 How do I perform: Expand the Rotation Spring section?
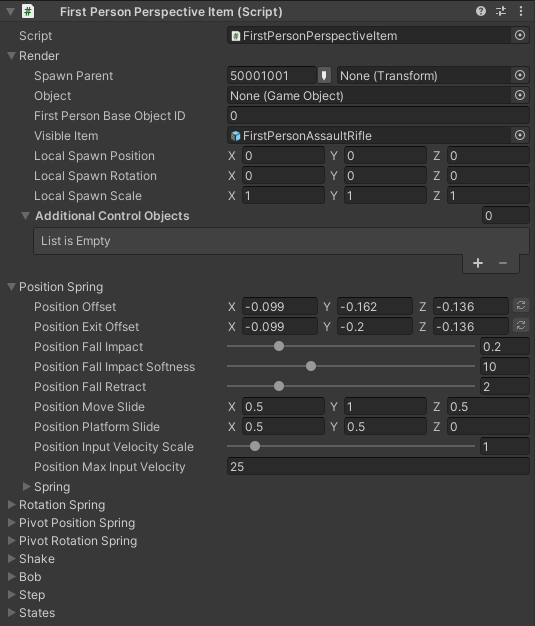(12, 505)
